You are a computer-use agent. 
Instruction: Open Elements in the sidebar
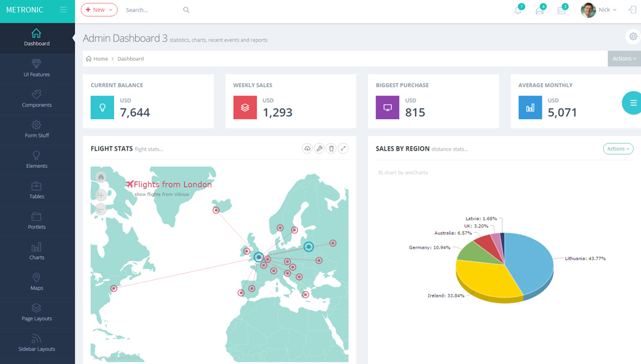[x=37, y=160]
